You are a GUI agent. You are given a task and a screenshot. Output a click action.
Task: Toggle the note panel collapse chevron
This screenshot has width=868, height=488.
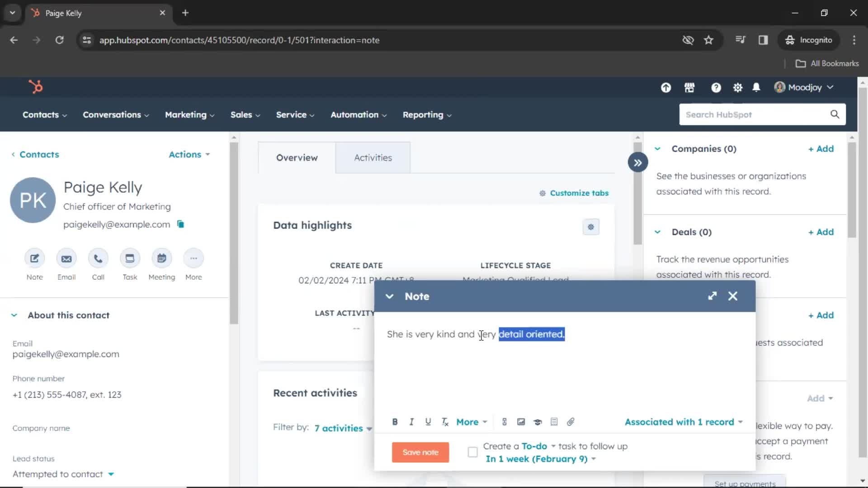click(389, 296)
